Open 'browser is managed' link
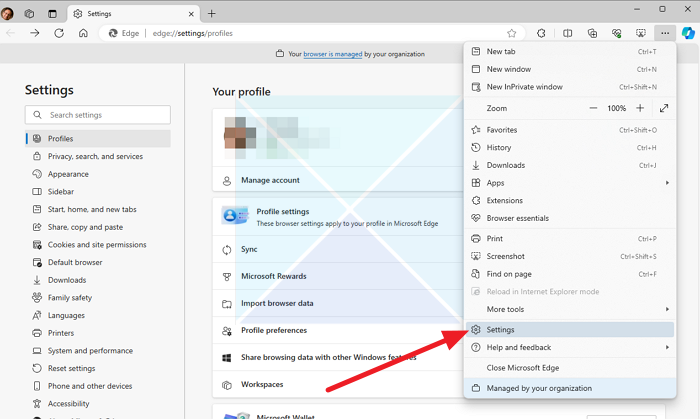Screen dimensions: 700x419 pyautogui.click(x=333, y=54)
